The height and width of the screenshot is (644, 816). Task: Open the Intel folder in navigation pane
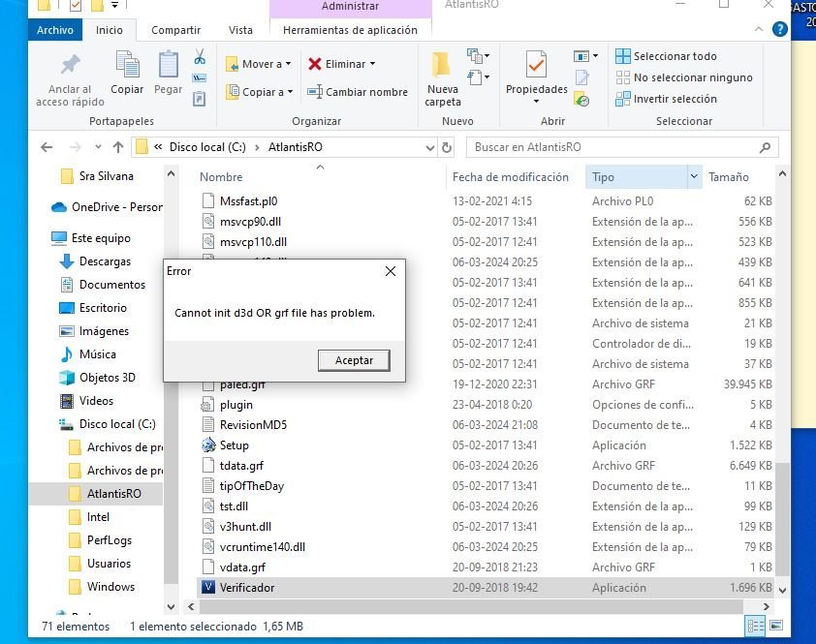98,517
